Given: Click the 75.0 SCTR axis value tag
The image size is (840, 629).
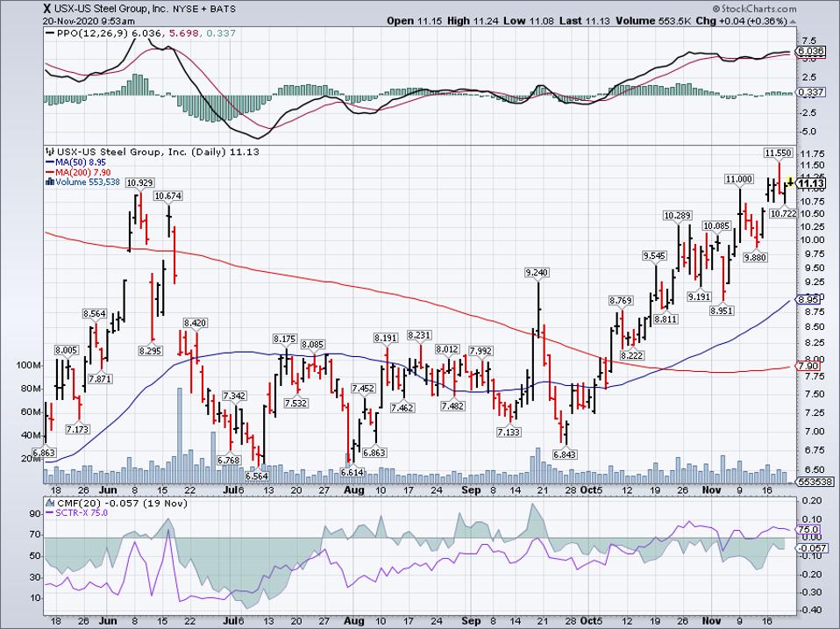Looking at the screenshot, I should [x=809, y=529].
